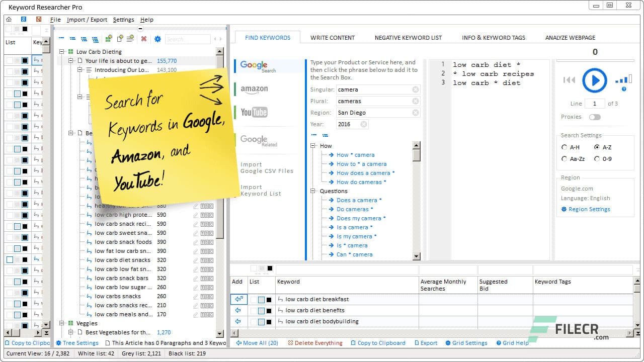Screen dimensions: 644x362
Task: Click the red delete X in tree toolbar
Action: pyautogui.click(x=144, y=39)
